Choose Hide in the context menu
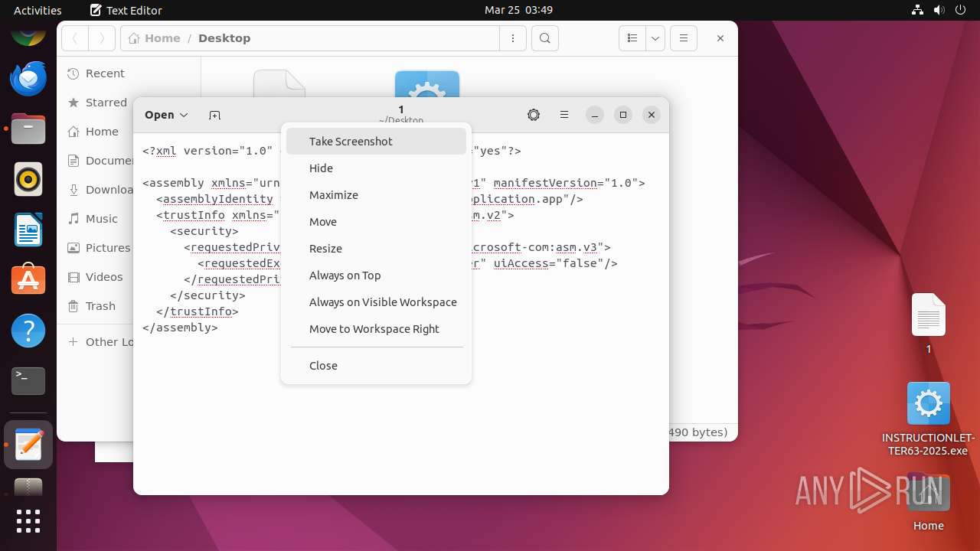This screenshot has height=551, width=980. pos(376,168)
